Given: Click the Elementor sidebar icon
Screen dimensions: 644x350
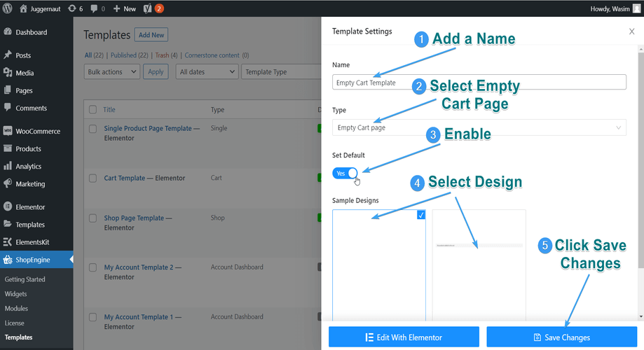Looking at the screenshot, I should pos(8,206).
